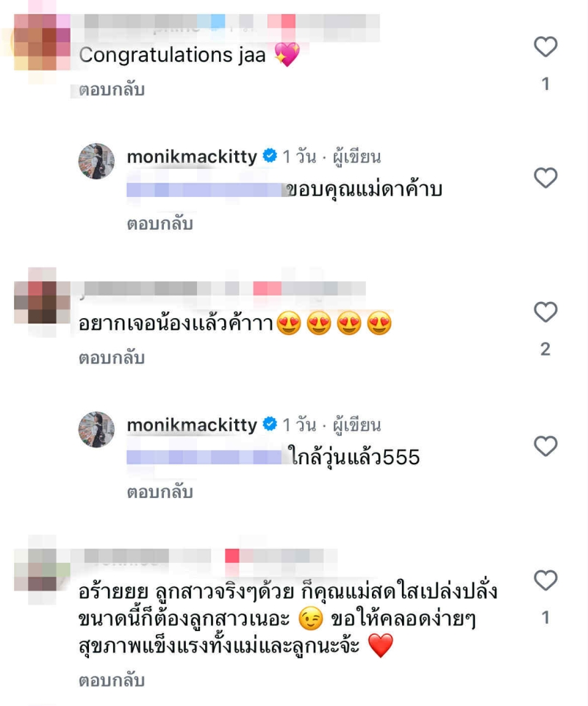Open second monikmackitty profile picture
This screenshot has width=588, height=706.
click(x=96, y=430)
